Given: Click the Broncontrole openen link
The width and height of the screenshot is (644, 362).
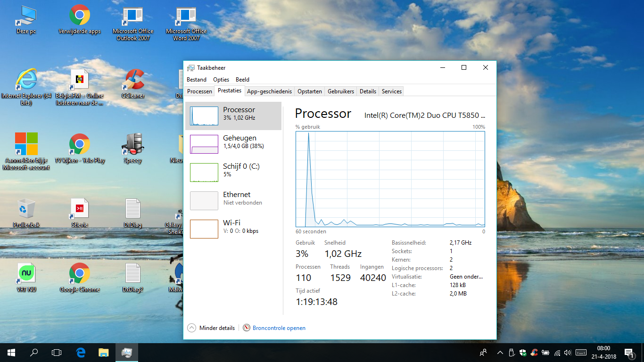Looking at the screenshot, I should pyautogui.click(x=279, y=328).
